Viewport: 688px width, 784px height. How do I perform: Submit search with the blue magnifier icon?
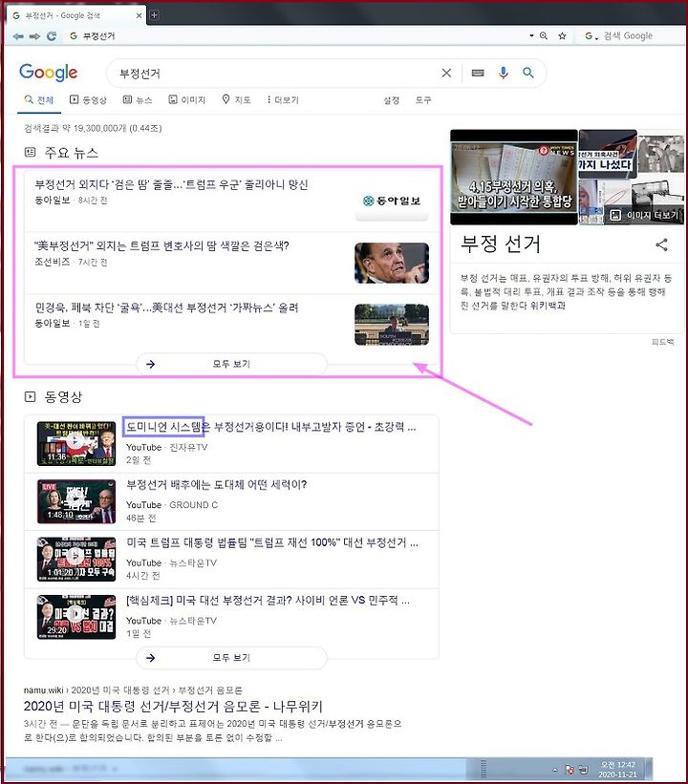pyautogui.click(x=527, y=73)
